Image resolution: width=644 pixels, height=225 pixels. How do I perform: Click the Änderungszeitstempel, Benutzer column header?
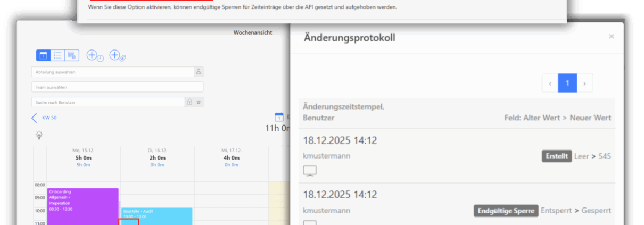click(344, 112)
